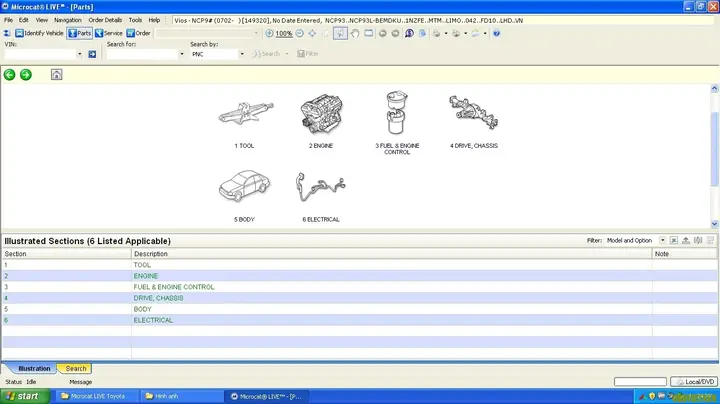Click the Section column header

[x=67, y=254]
